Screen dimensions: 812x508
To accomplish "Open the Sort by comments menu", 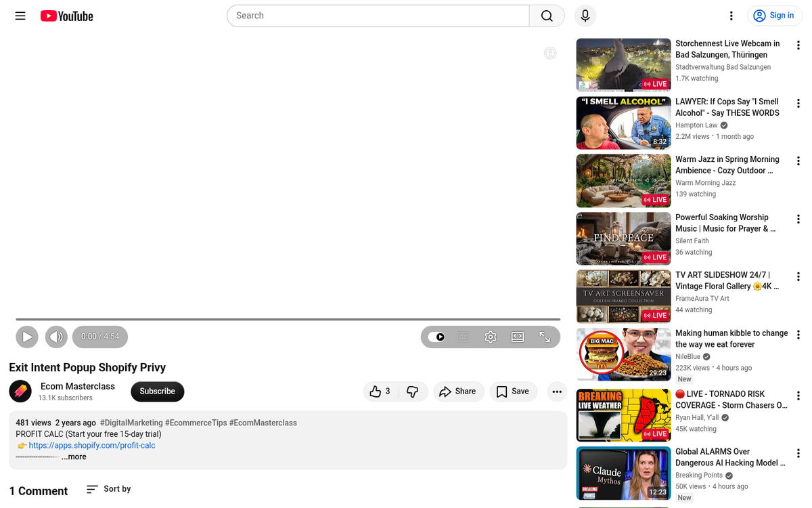I will [x=108, y=489].
